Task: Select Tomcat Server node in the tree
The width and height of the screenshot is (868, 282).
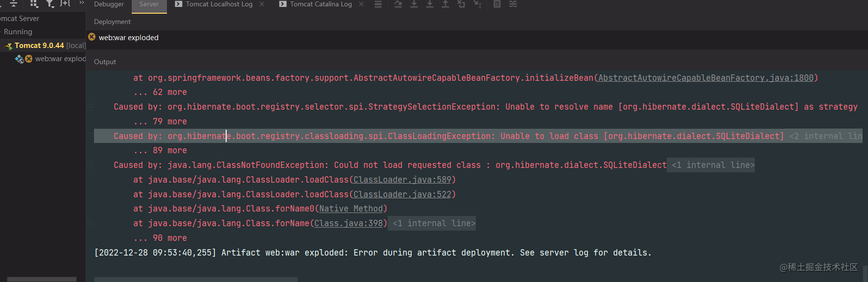Action: 20,19
